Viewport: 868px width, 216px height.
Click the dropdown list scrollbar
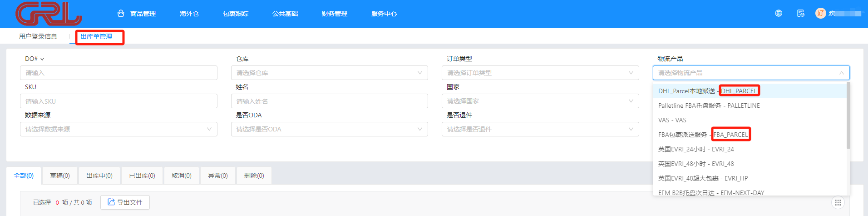pyautogui.click(x=848, y=116)
